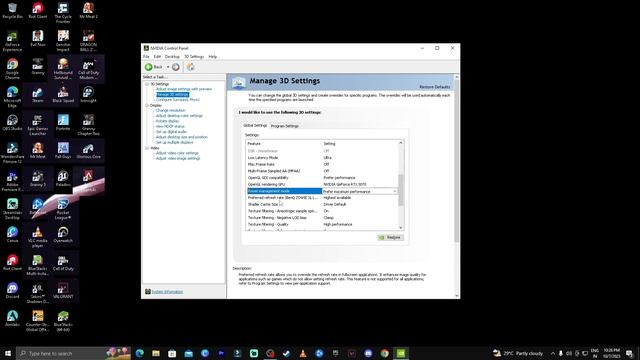Click the Windows Start button
Screen dimensions: 640x360
pos(8,353)
